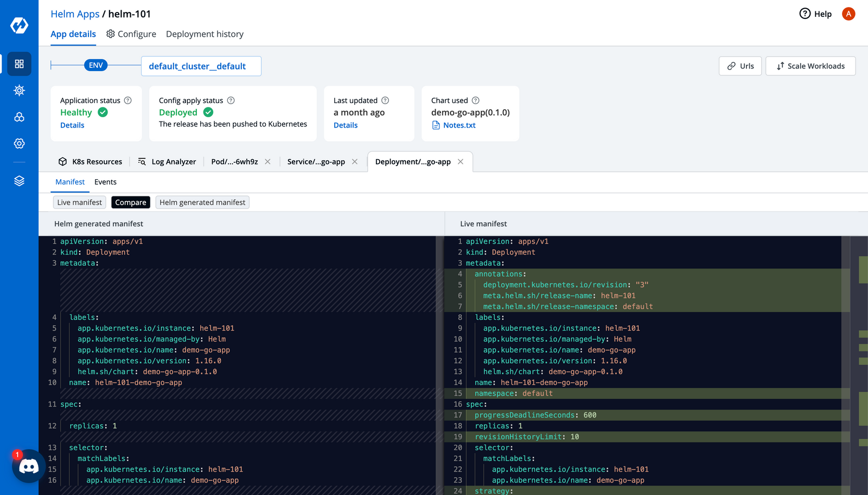The height and width of the screenshot is (495, 868).
Task: Click Details under Application status
Action: [x=72, y=125]
